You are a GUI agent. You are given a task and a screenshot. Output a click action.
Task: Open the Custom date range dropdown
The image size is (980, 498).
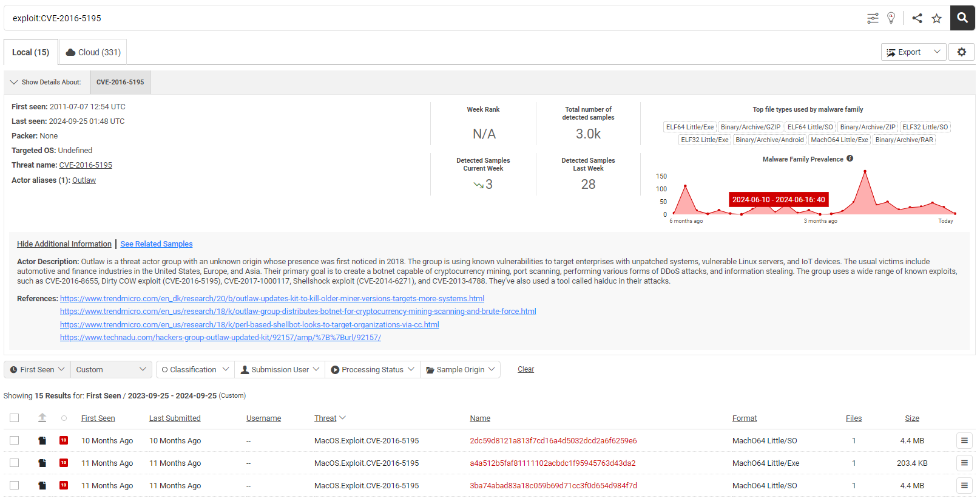pos(111,369)
